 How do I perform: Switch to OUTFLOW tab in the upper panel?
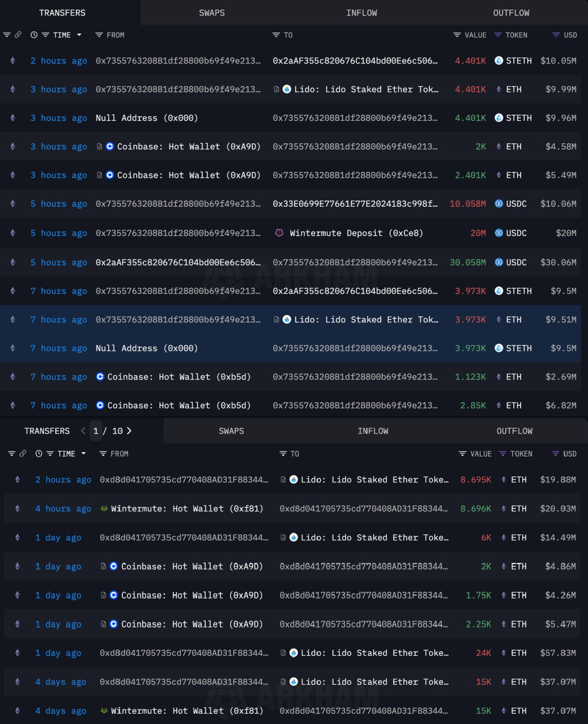point(511,13)
